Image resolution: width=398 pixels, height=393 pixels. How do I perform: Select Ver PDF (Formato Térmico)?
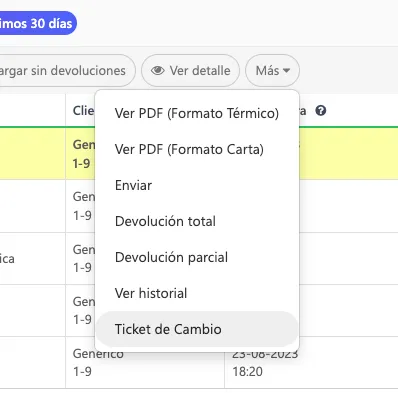coord(197,113)
